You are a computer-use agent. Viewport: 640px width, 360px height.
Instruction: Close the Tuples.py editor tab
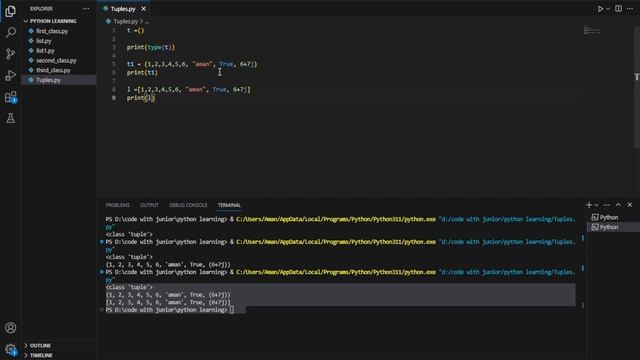144,9
